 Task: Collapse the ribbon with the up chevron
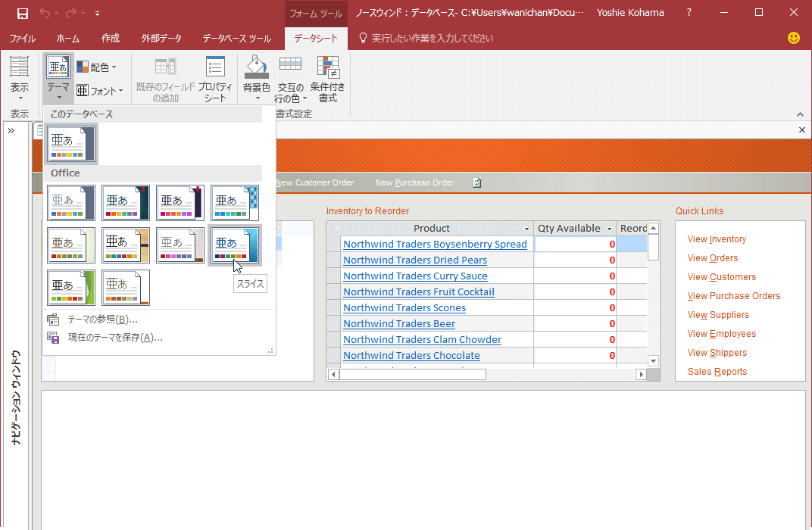800,114
